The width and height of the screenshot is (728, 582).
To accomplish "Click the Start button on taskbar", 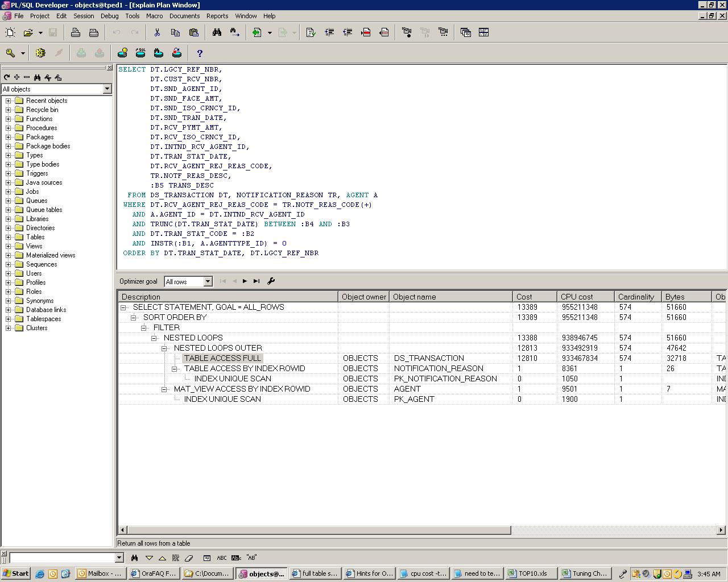I will 16,573.
